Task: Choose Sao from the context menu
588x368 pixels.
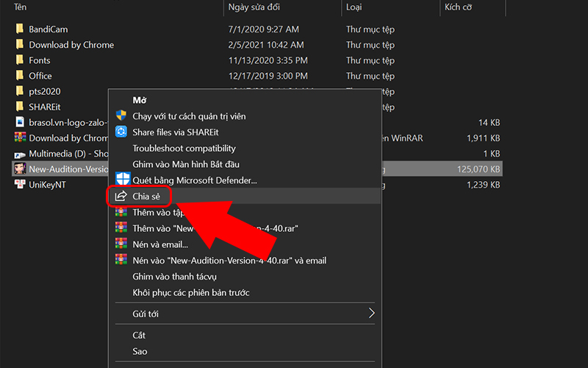Action: tap(140, 352)
